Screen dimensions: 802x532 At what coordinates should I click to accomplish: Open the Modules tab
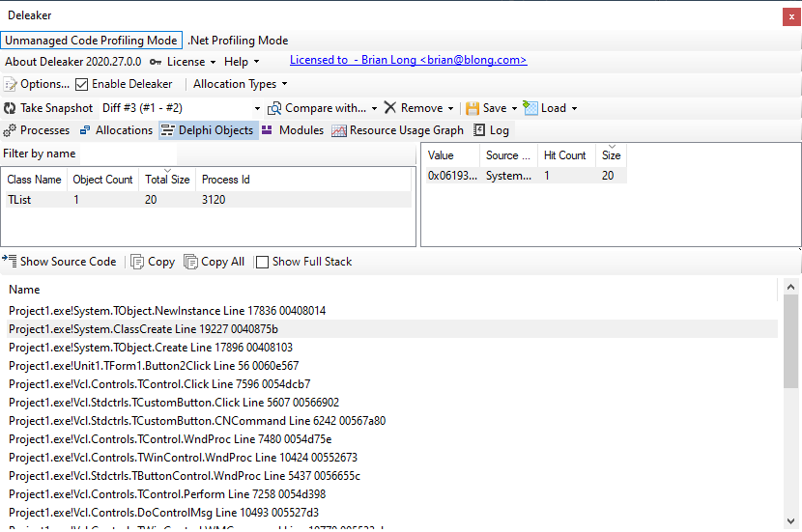tap(293, 130)
